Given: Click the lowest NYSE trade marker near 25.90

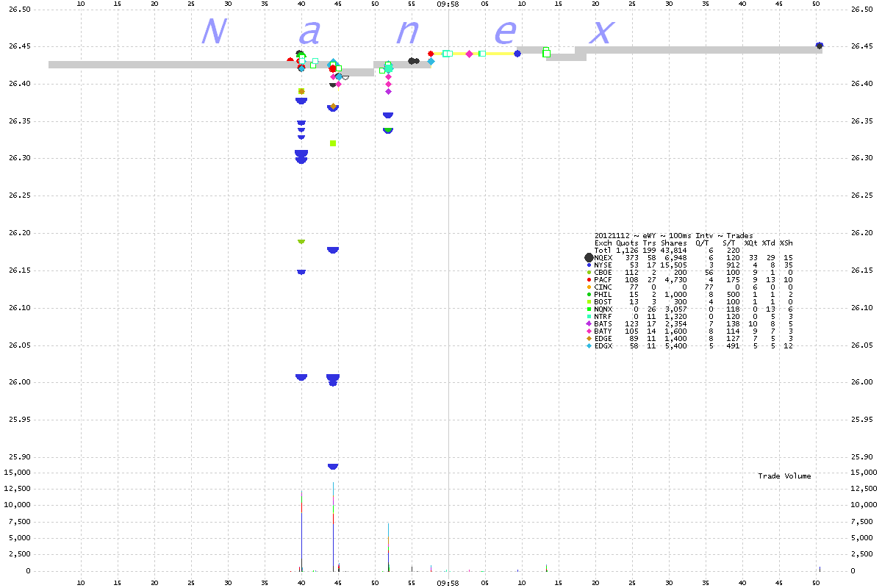Looking at the screenshot, I should tap(333, 466).
